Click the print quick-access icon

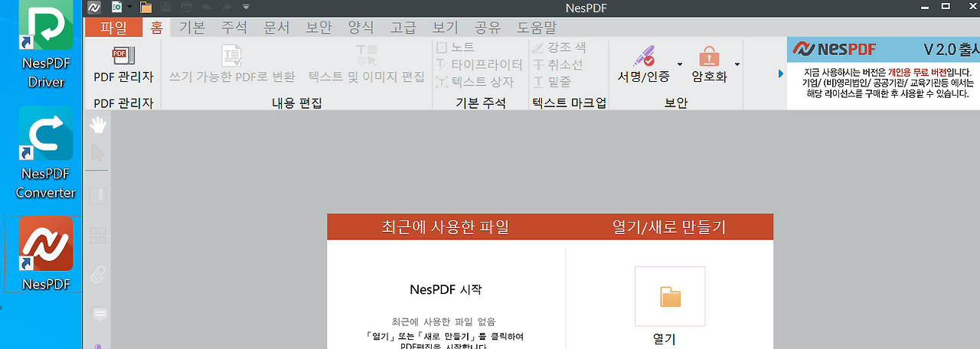pyautogui.click(x=186, y=8)
